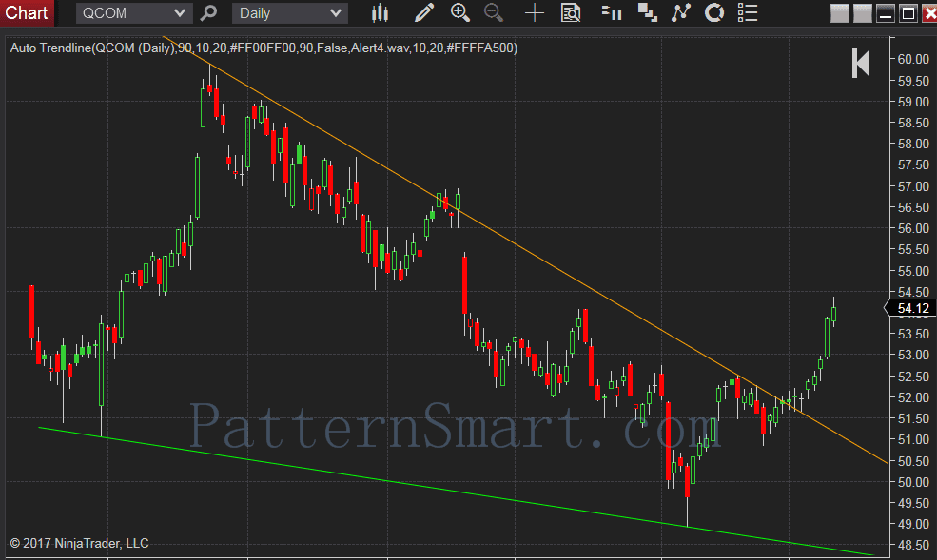This screenshot has width=937, height=560.
Task: Click the second gray window link button
Action: pos(862,13)
